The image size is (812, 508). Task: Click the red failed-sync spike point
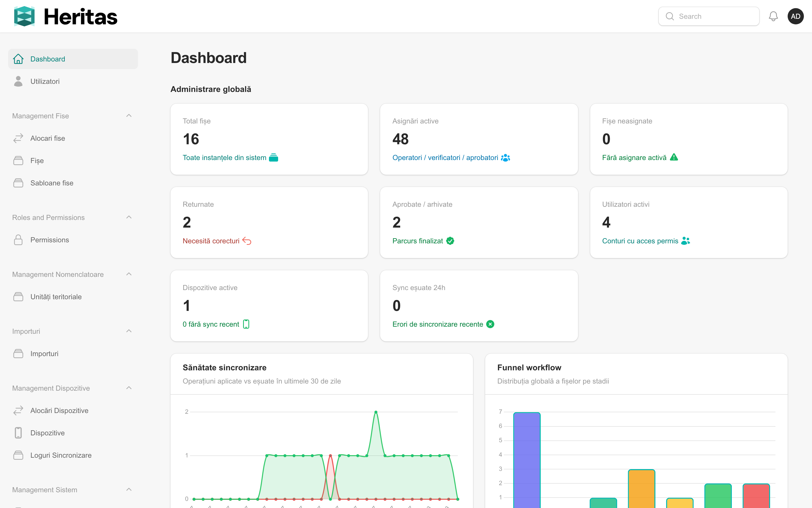point(330,456)
